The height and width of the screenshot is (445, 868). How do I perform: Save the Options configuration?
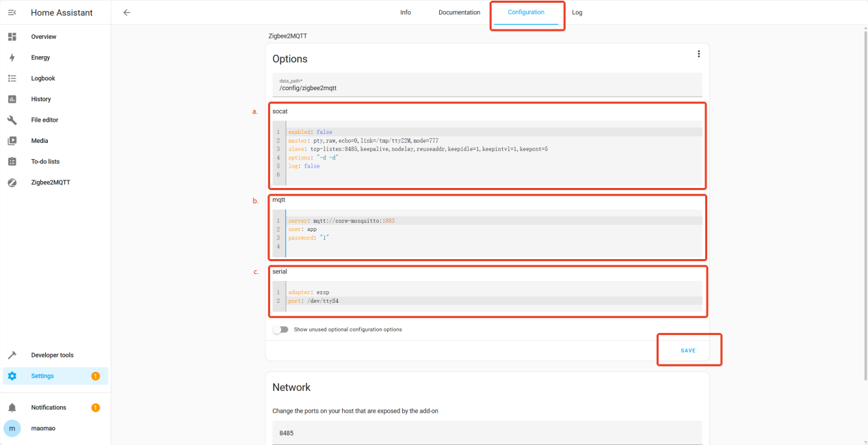[x=688, y=351]
